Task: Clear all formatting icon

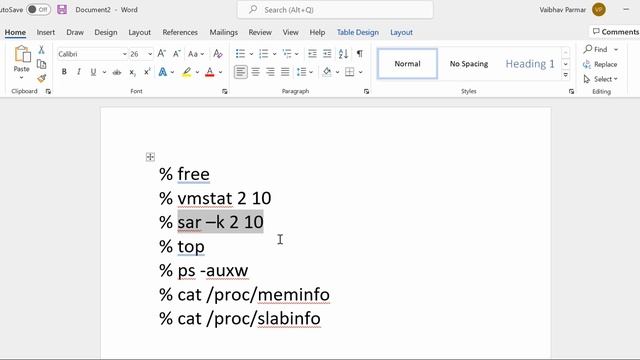Action: (x=218, y=53)
